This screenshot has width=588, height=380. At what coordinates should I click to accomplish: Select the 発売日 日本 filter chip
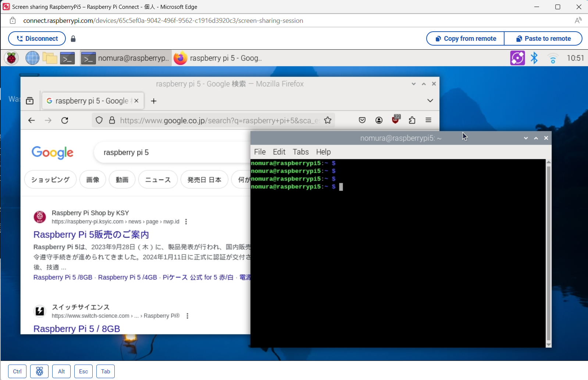point(204,180)
